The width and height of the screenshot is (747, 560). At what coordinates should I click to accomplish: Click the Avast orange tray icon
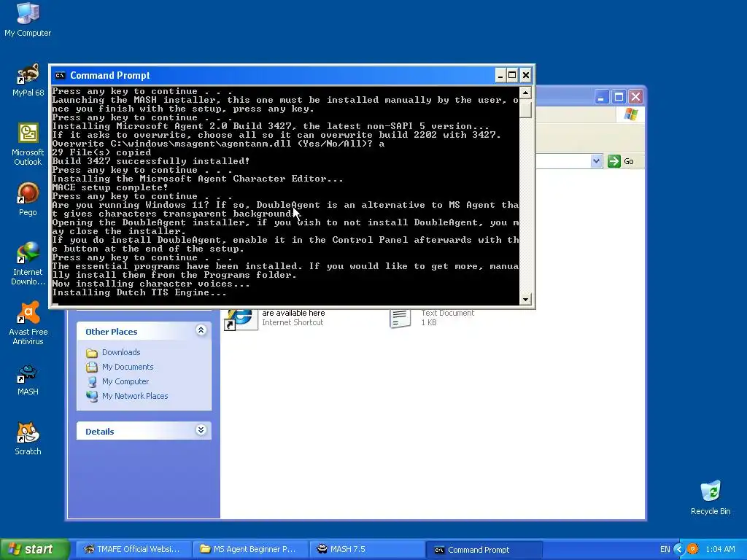[x=693, y=549]
